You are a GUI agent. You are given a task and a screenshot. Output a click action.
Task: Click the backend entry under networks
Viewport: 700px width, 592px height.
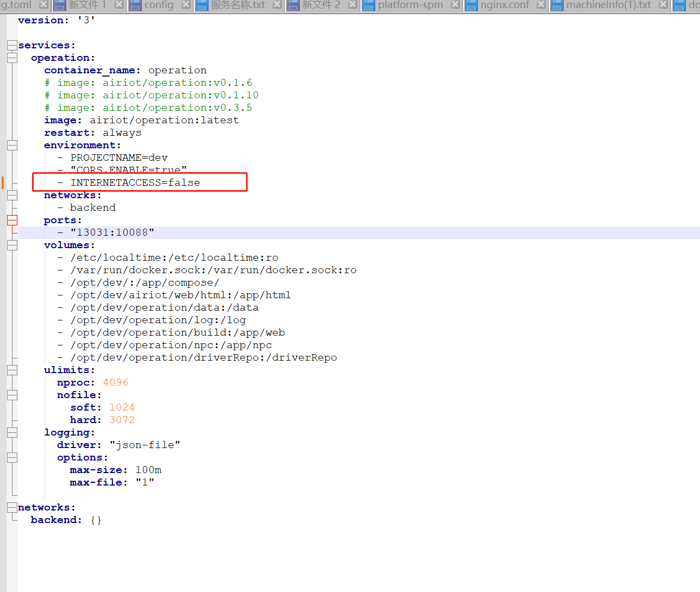click(x=86, y=207)
